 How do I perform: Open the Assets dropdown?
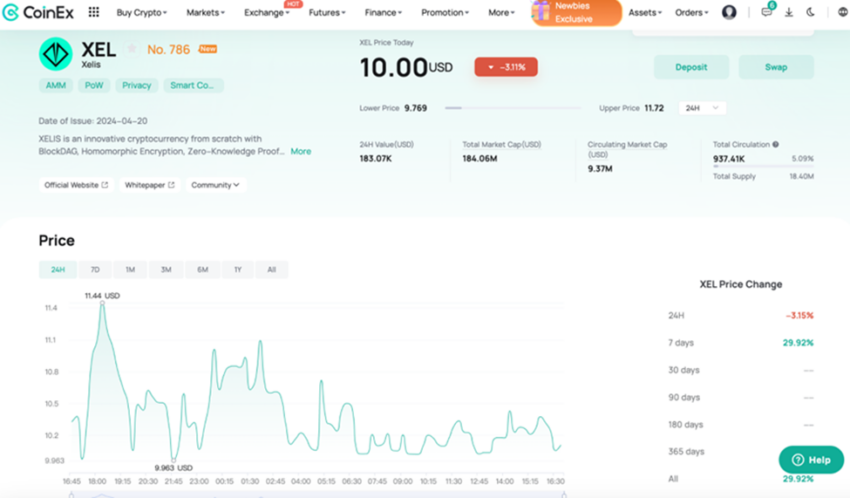[x=645, y=12]
